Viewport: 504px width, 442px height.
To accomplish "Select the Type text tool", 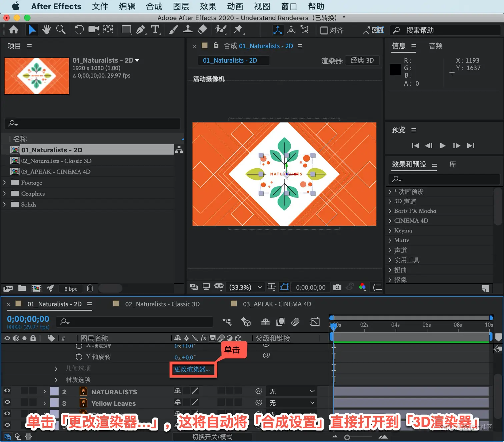I will tap(155, 30).
